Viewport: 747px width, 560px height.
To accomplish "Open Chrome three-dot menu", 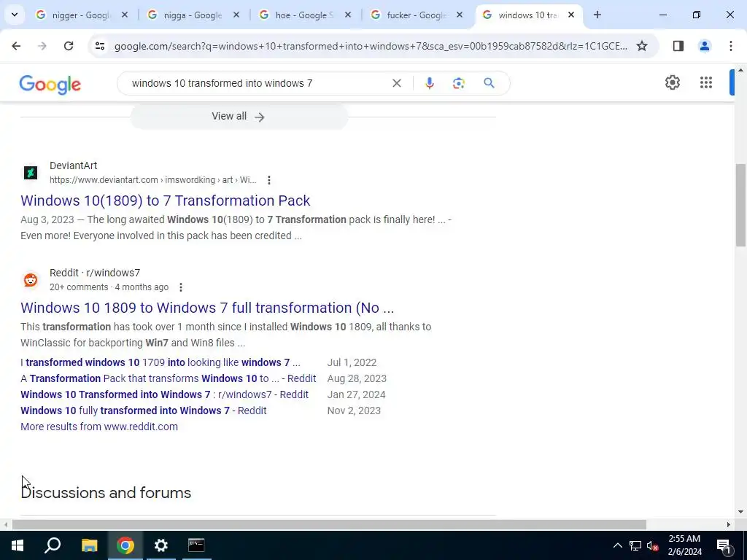I will pos(730,46).
